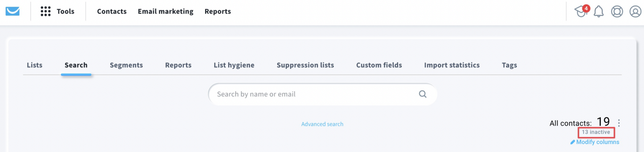Open the Suppression lists tab
Screen dimensions: 644x152
coord(305,65)
